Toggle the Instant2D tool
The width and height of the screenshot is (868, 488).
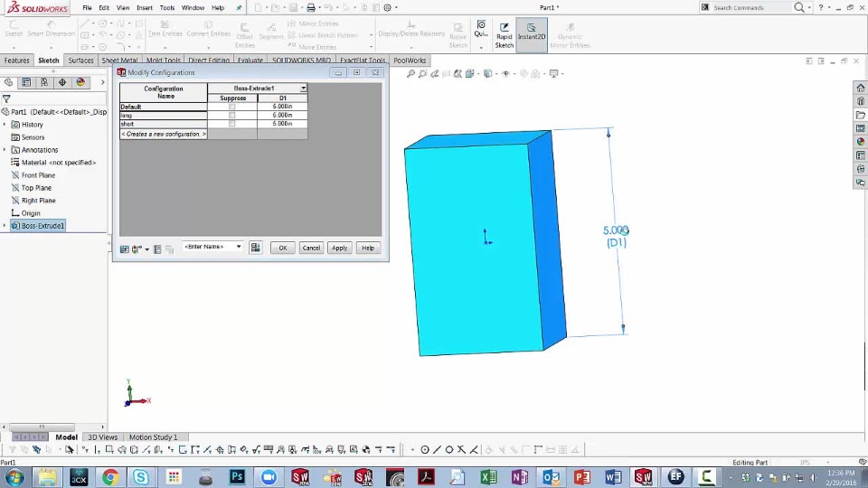coord(532,34)
